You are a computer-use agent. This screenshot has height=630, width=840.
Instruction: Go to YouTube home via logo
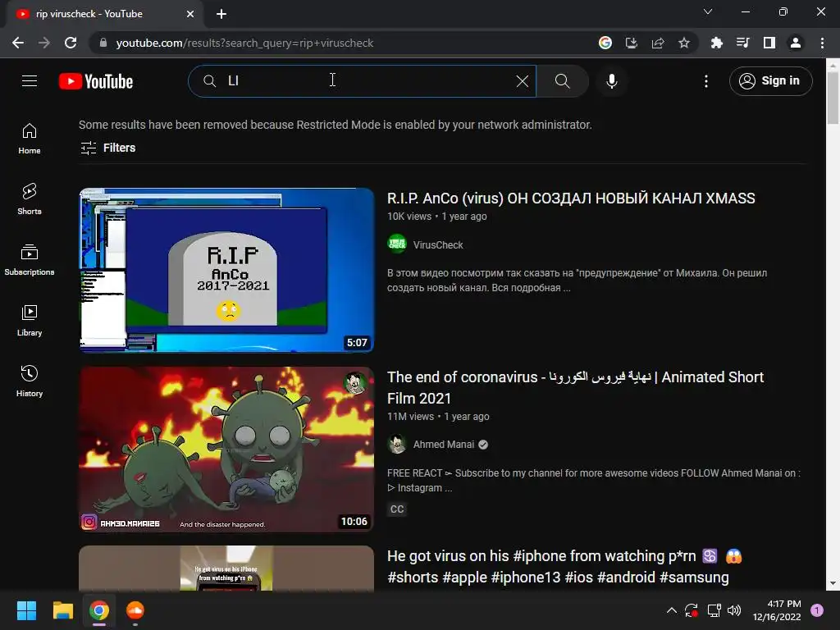96,81
